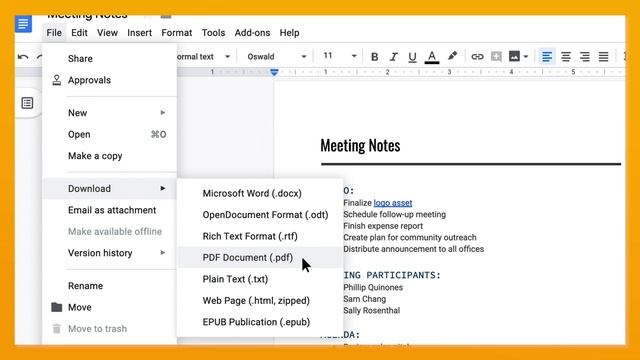Select center align
Screen dimensions: 640x360
pos(566,56)
